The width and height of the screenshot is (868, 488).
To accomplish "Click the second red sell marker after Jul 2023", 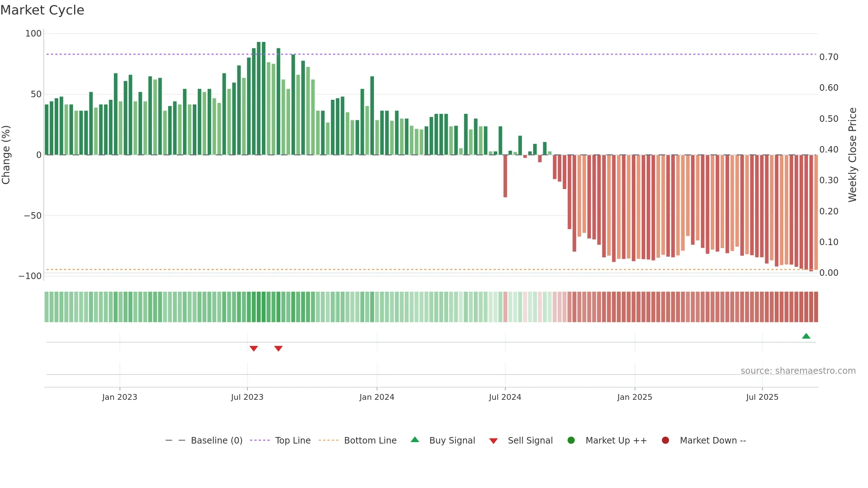I will tap(278, 348).
